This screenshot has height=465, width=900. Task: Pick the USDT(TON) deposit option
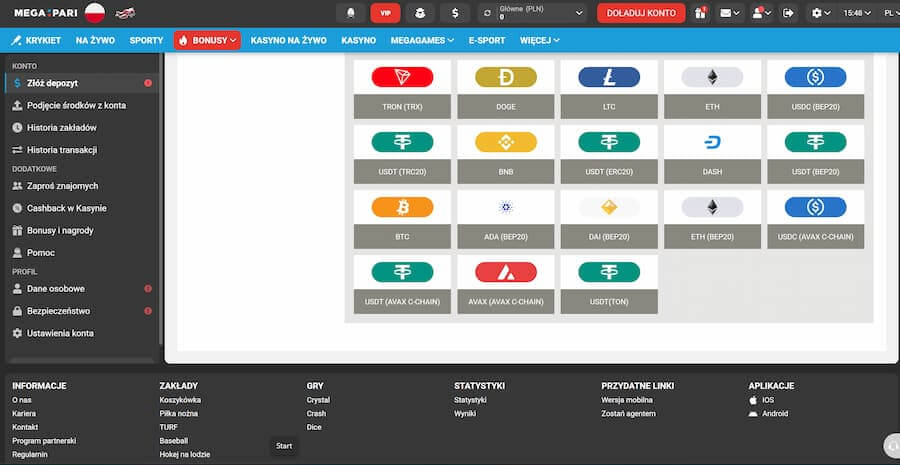click(x=609, y=284)
